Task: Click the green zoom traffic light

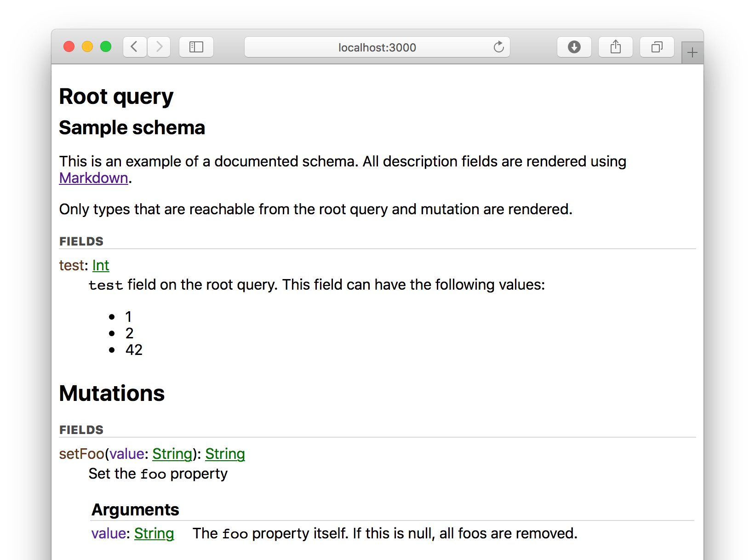Action: point(106,46)
